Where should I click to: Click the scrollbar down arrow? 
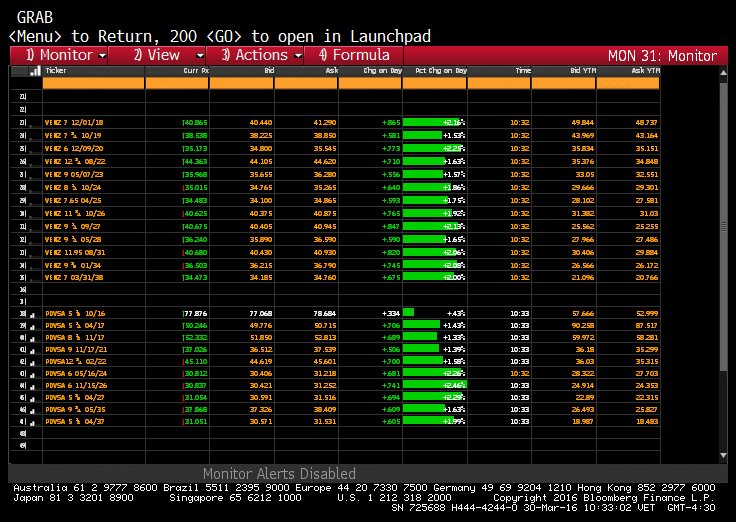click(723, 455)
